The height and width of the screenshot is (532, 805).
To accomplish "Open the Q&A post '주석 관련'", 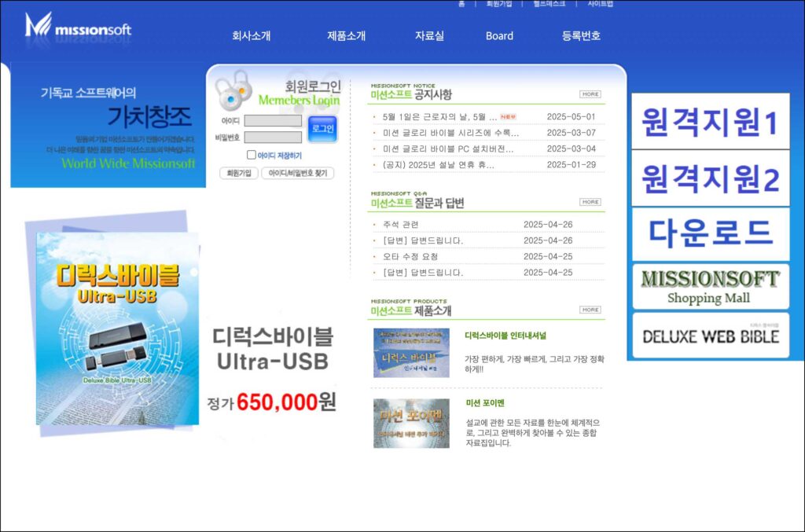I will (400, 225).
